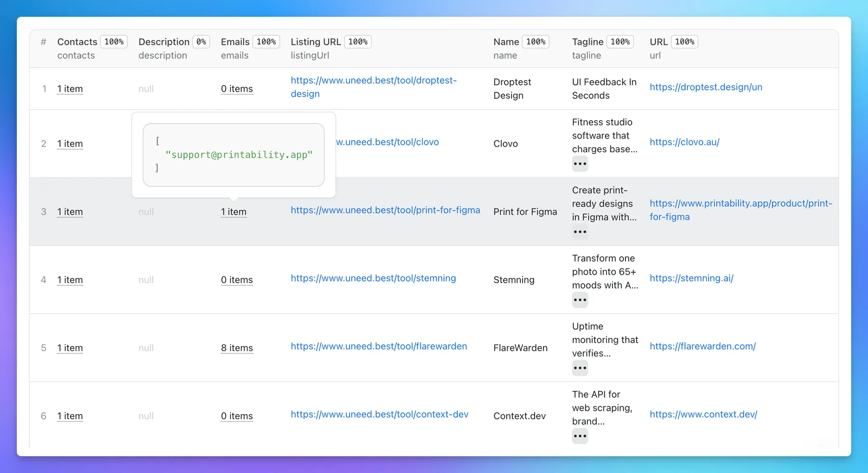
Task: Show FlareWarden's 8 items emails list
Action: point(237,348)
